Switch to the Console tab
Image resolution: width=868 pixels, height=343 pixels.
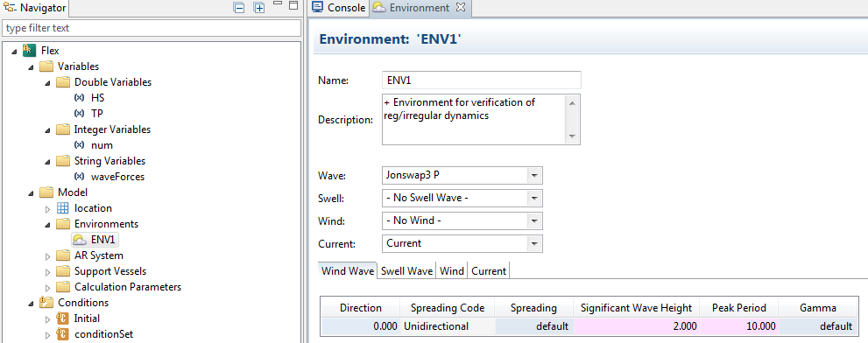339,8
